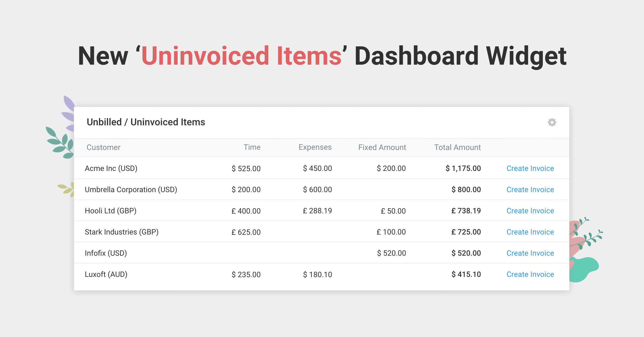Select the Umbrella Corporation customer row

click(x=131, y=189)
